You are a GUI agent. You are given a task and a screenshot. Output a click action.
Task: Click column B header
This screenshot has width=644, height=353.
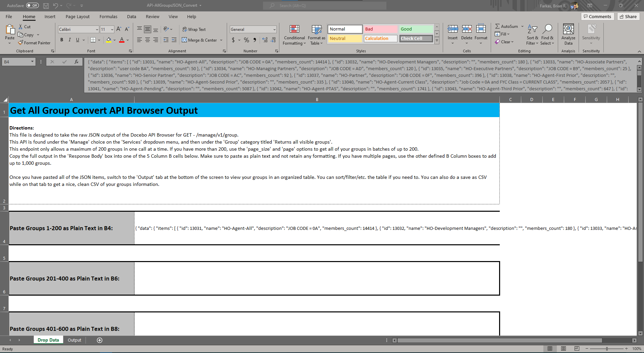click(x=317, y=99)
